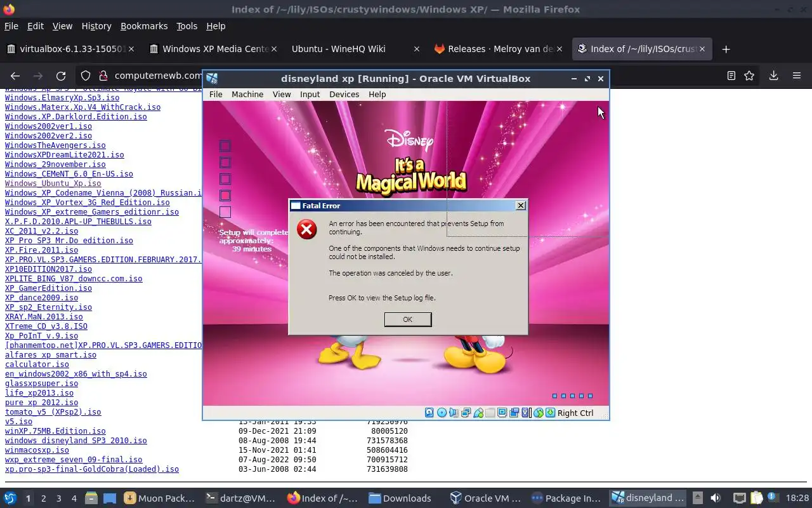Click the clipboard icon in system tray
Image resolution: width=812 pixels, height=508 pixels.
pyautogui.click(x=756, y=498)
